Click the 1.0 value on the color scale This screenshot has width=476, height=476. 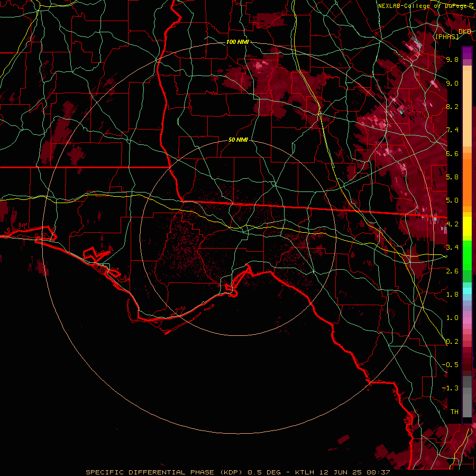[x=452, y=318]
